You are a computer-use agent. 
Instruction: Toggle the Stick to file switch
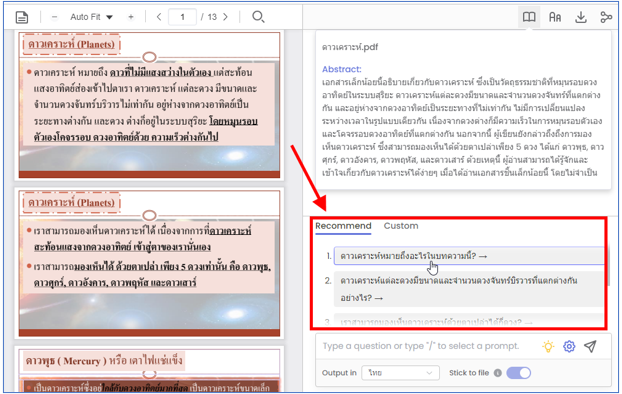pyautogui.click(x=518, y=373)
